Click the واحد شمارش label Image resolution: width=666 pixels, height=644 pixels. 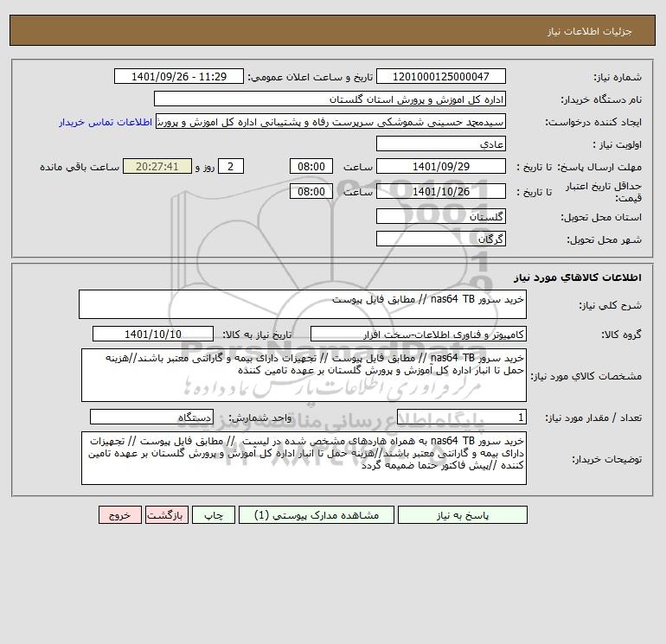260,418
